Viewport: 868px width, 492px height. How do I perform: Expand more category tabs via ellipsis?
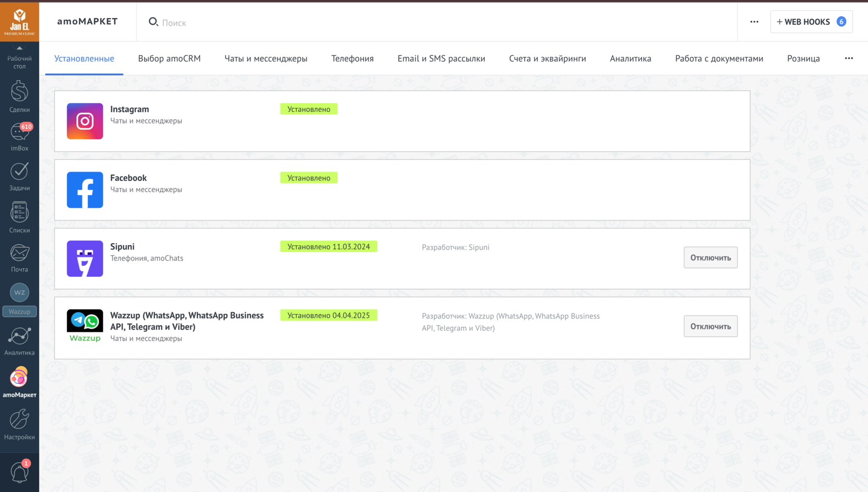[x=849, y=58]
